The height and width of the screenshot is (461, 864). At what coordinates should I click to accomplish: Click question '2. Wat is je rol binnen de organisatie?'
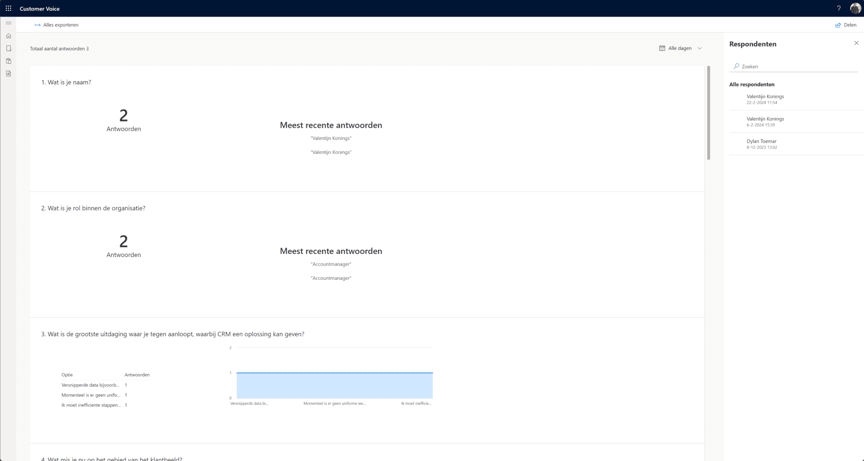pyautogui.click(x=93, y=208)
